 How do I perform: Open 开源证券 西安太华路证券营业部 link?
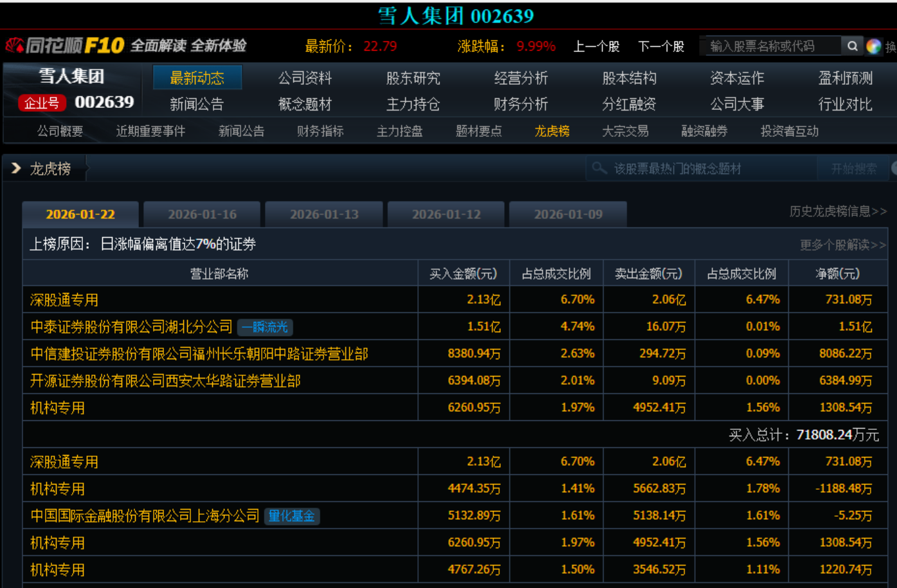(x=165, y=380)
